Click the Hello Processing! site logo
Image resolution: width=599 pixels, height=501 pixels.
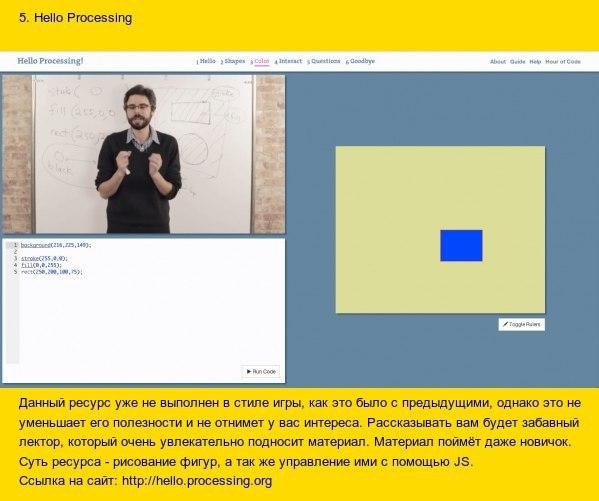(x=50, y=61)
